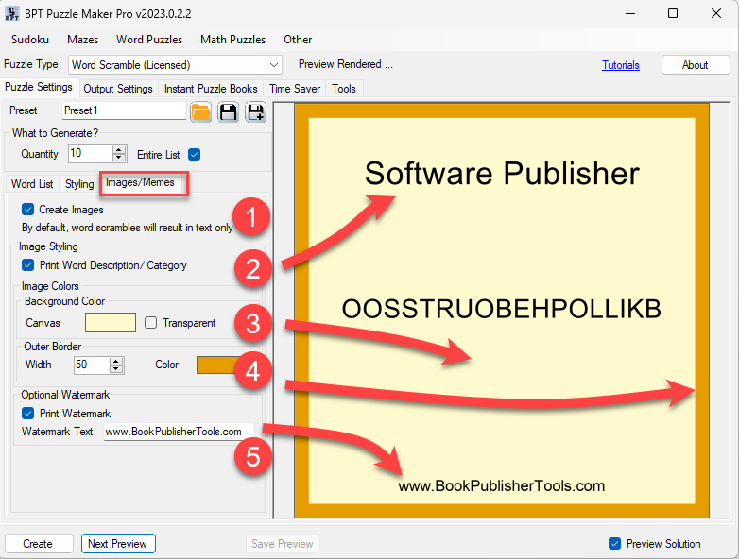Enable the Transparent canvas checkbox

tap(150, 323)
